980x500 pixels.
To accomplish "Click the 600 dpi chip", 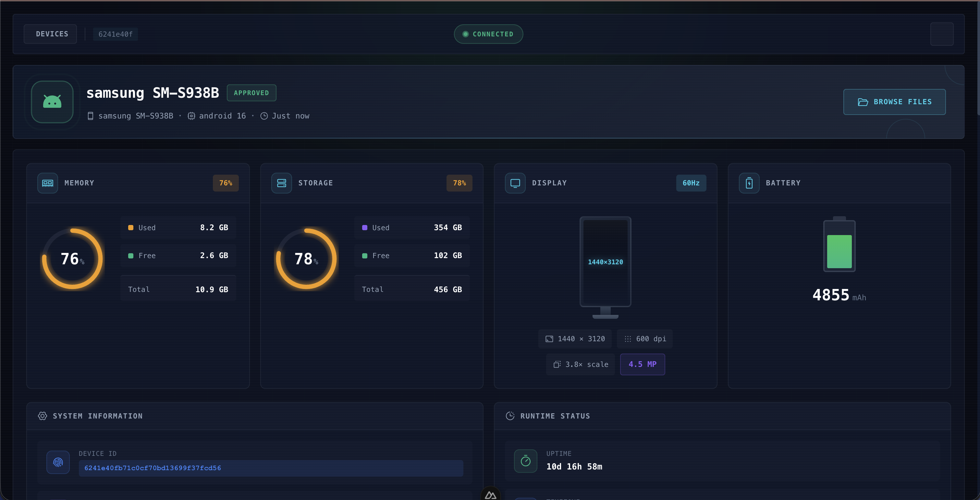I will [x=645, y=339].
